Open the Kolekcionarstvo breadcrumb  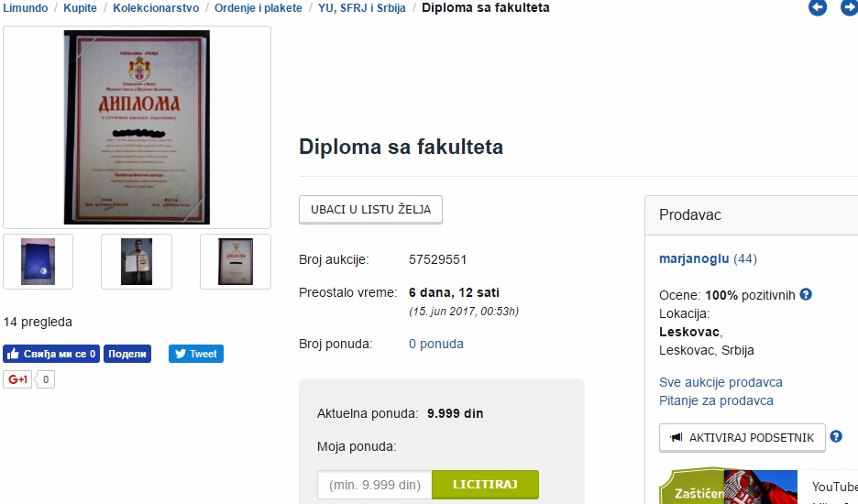click(x=156, y=7)
